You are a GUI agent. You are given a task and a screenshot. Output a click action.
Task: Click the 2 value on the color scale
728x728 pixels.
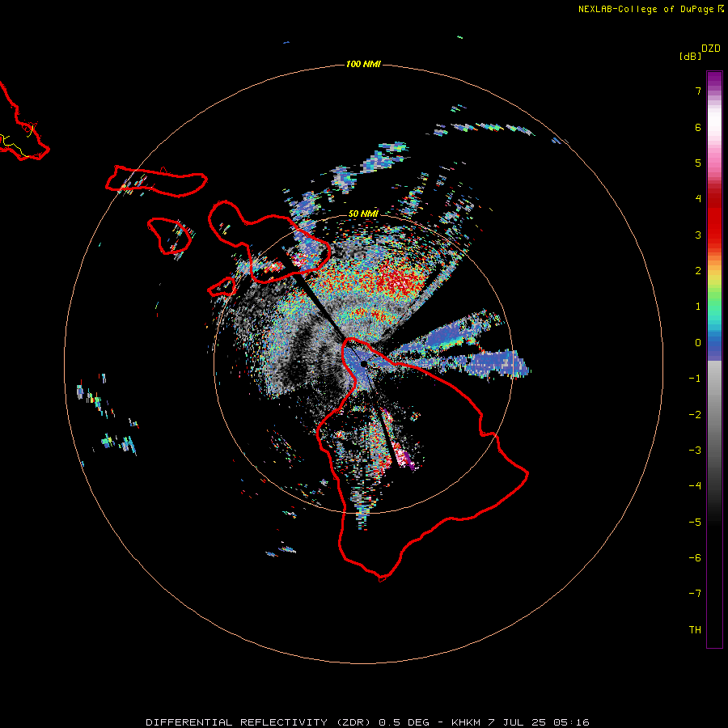(x=698, y=271)
